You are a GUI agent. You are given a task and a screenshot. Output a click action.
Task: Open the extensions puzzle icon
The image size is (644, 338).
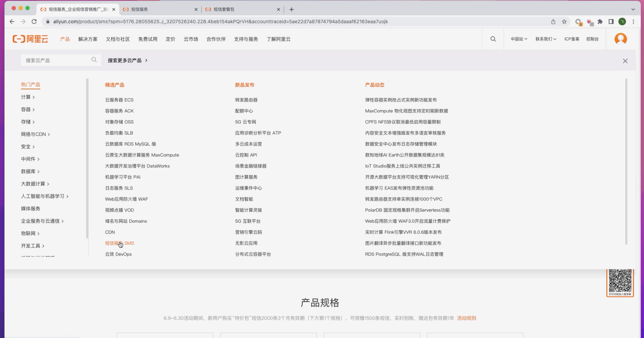pos(600,21)
